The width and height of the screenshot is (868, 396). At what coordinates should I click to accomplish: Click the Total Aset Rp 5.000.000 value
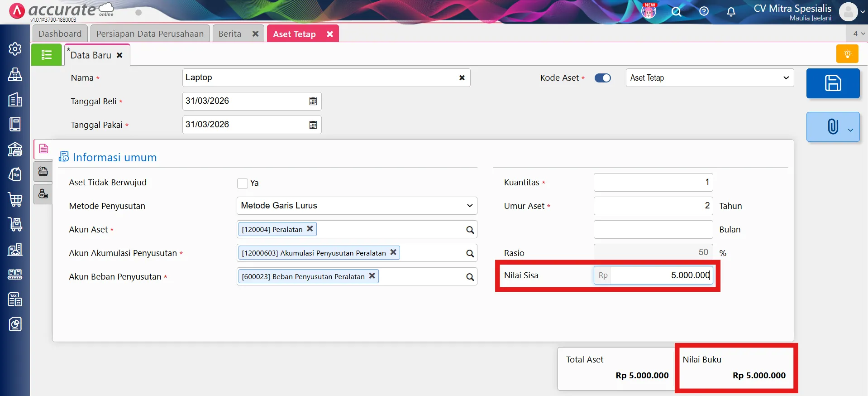[x=642, y=376]
